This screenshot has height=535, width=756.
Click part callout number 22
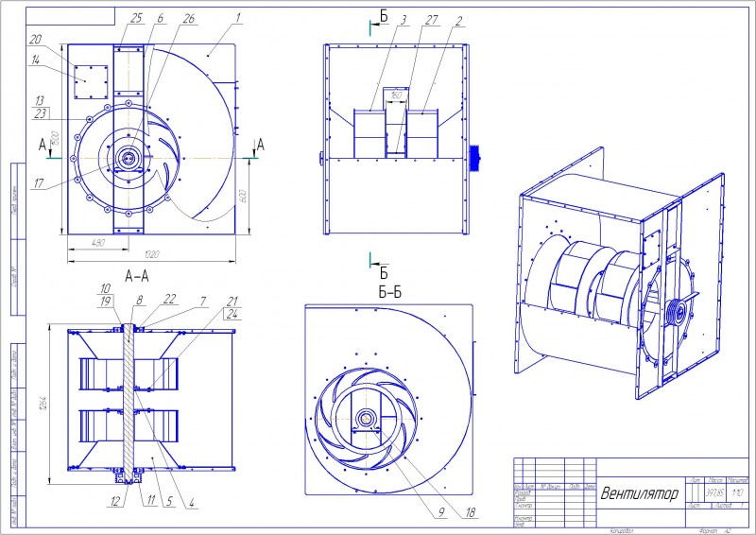169,299
